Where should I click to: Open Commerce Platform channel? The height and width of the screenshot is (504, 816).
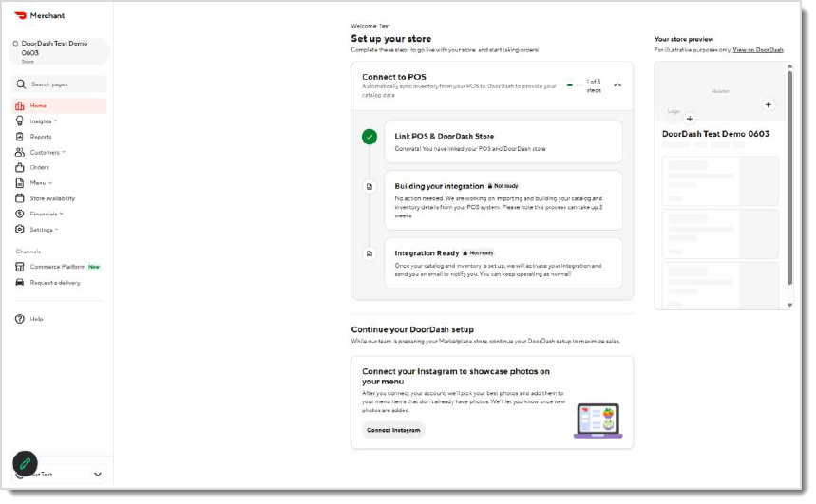click(59, 267)
